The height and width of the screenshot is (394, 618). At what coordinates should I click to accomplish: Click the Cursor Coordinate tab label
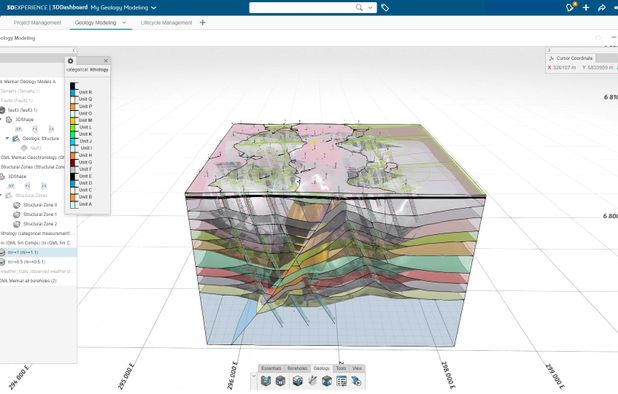(x=574, y=58)
